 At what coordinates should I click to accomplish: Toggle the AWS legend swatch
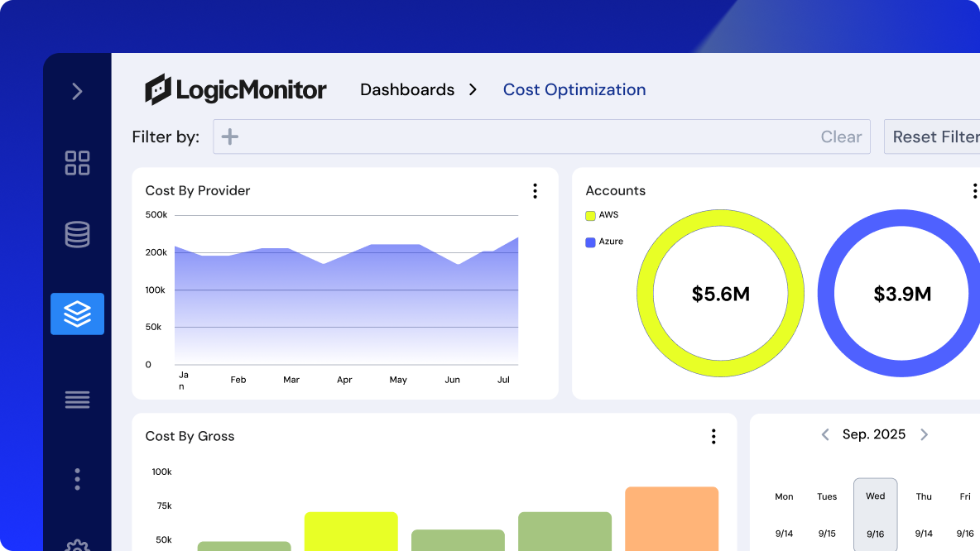tap(590, 216)
